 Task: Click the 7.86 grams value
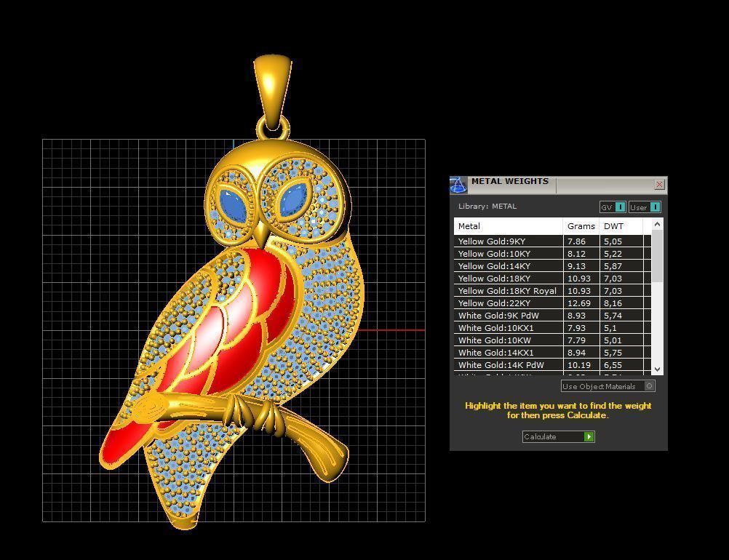[x=576, y=241]
